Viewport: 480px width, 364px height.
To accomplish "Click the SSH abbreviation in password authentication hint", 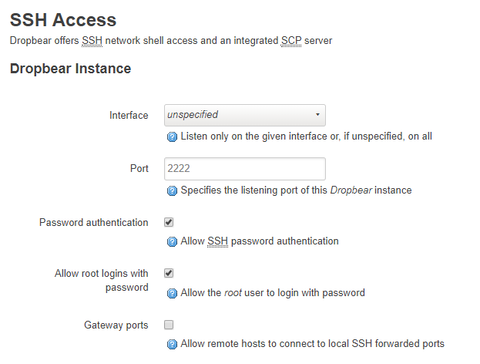I will [218, 241].
